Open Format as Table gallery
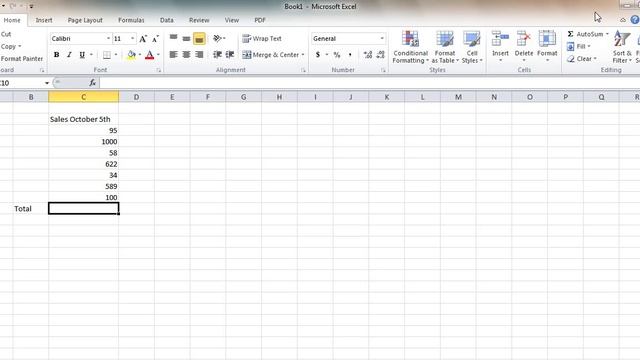 point(445,47)
